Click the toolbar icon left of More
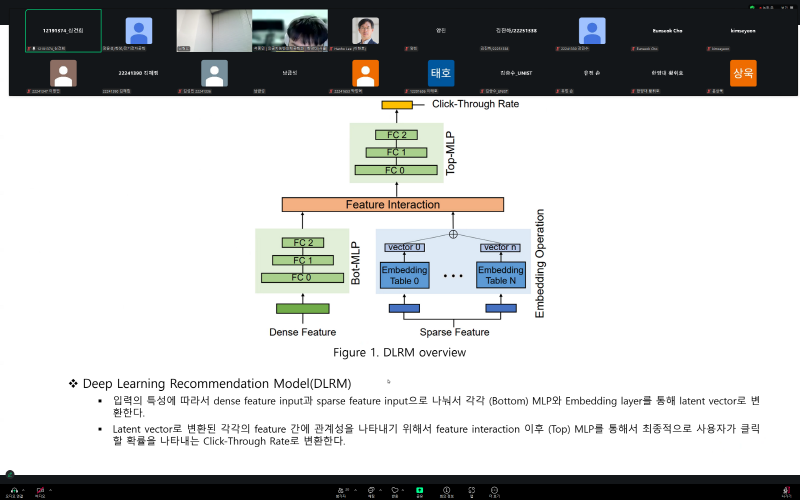Viewport: 800px width, 500px height. tap(470, 489)
